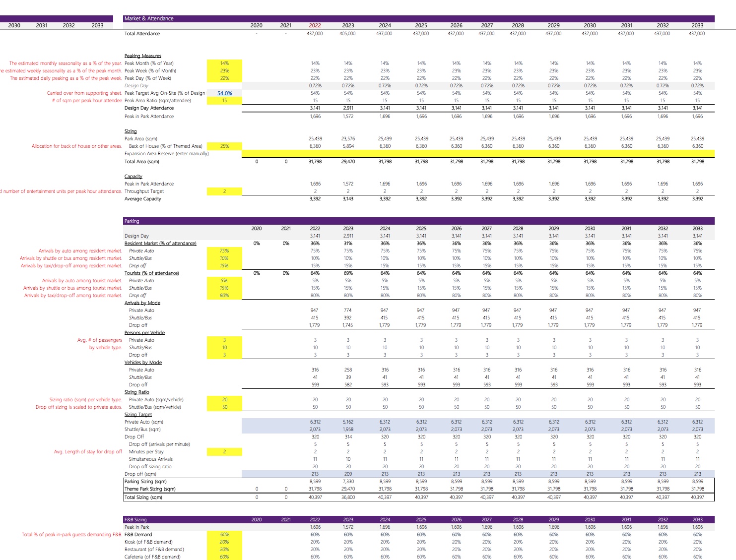Screen dimensions: 736x560
Task: Select the Minutes per Stay yellow input
Action: coord(224,452)
